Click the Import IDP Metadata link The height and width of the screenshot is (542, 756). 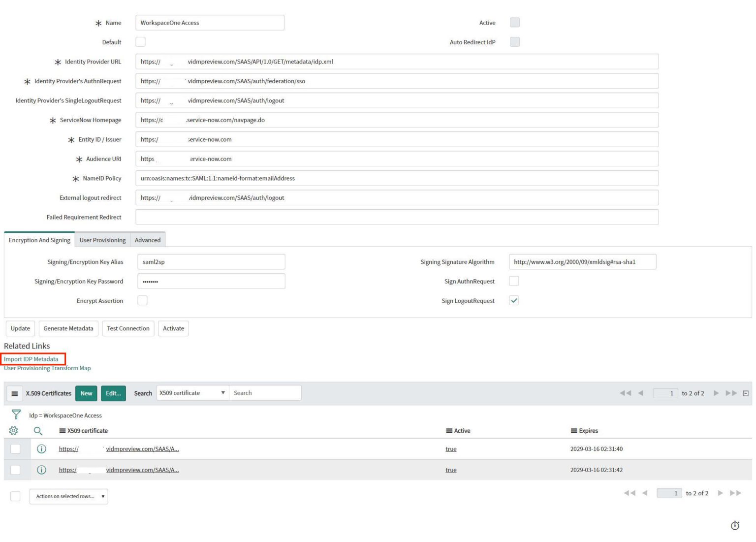32,359
